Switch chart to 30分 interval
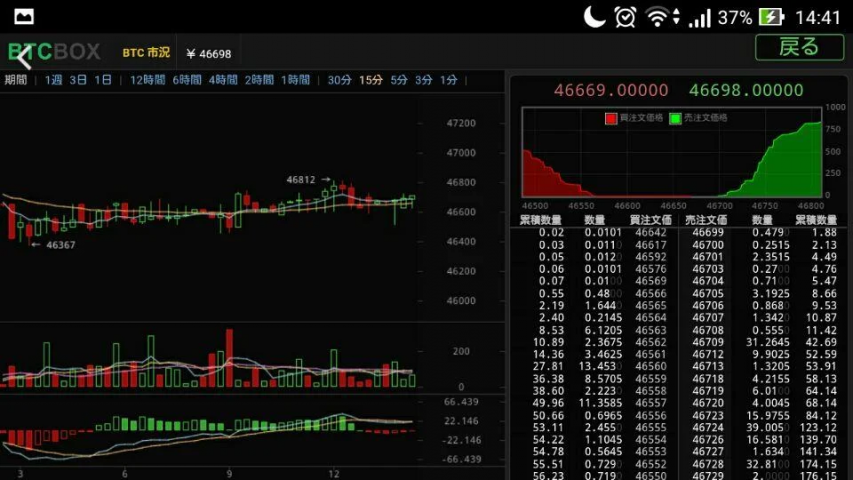853x480 pixels. tap(339, 80)
